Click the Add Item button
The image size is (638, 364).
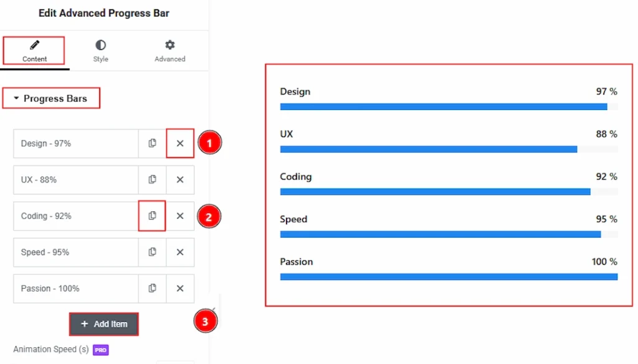pyautogui.click(x=104, y=324)
